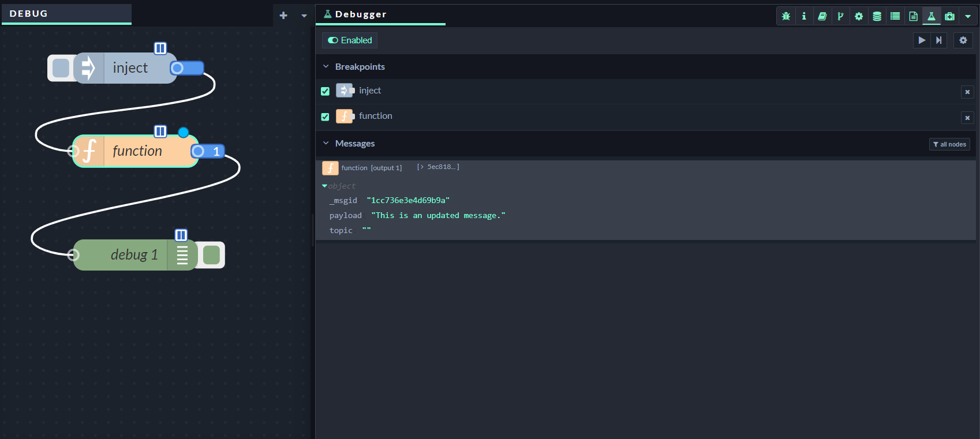Screen dimensions: 980x439
Task: Open the help book sidebar tab
Action: click(x=822, y=16)
